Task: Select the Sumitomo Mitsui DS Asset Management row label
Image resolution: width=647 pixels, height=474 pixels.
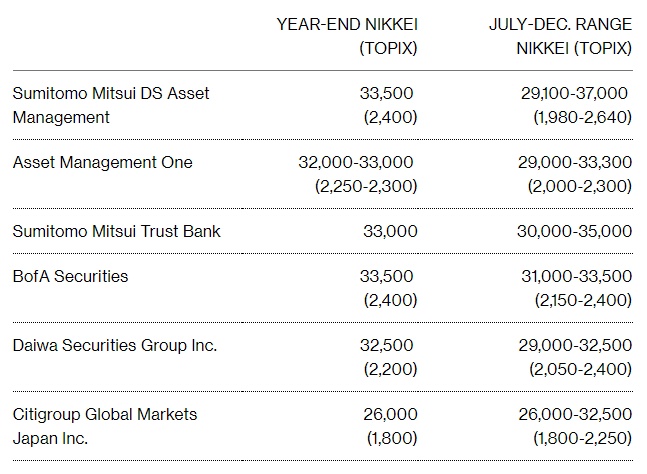Action: [x=110, y=105]
